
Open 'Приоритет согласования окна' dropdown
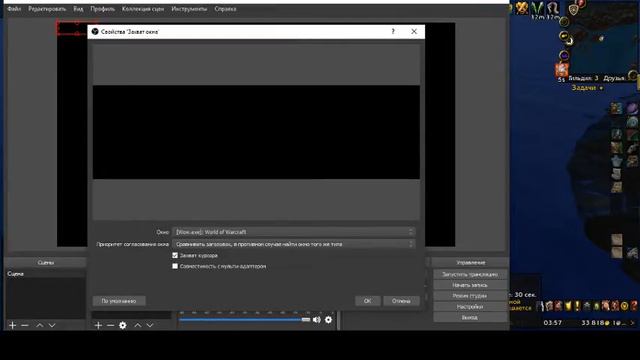click(x=293, y=244)
